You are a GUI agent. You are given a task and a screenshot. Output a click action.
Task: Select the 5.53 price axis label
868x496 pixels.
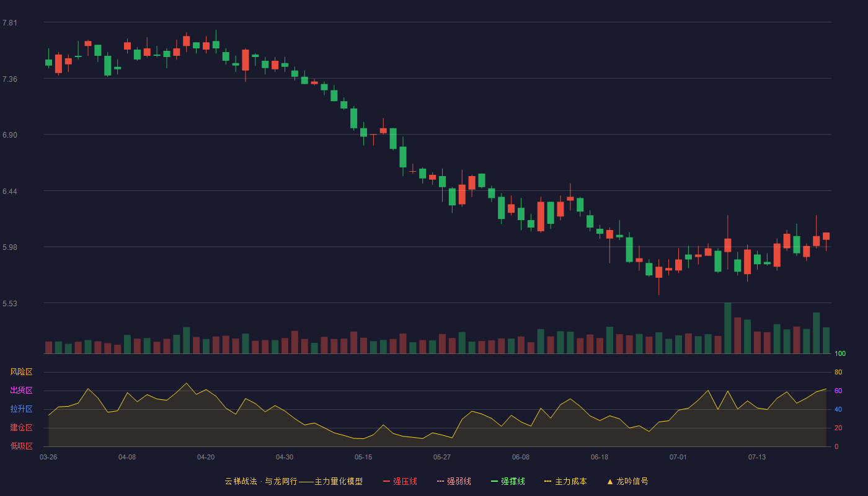tap(10, 303)
